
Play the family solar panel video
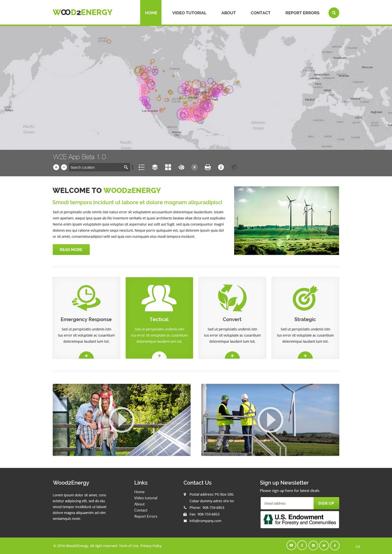121,420
